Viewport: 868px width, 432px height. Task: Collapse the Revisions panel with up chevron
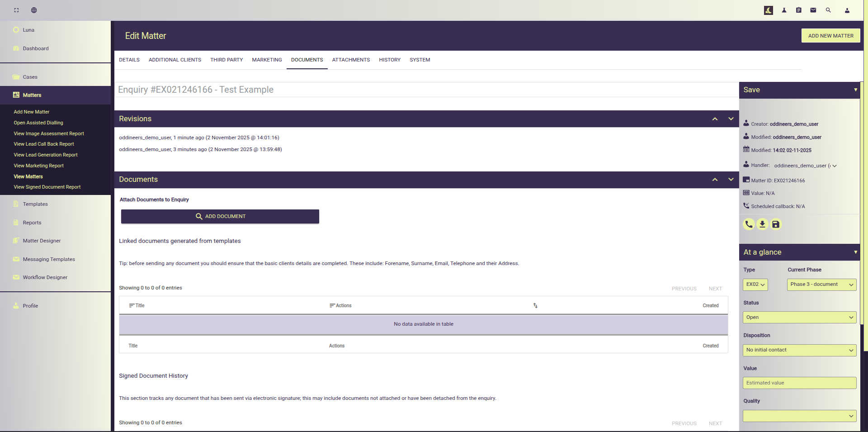(715, 119)
